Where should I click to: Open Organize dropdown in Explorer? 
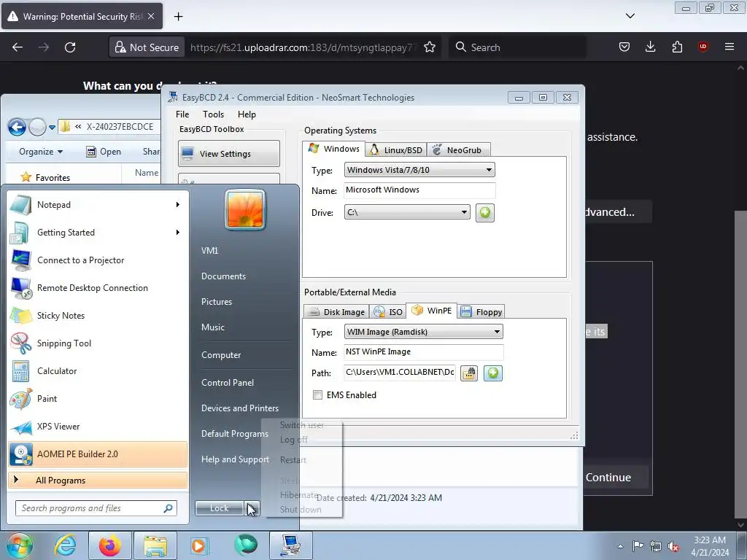[x=41, y=152]
